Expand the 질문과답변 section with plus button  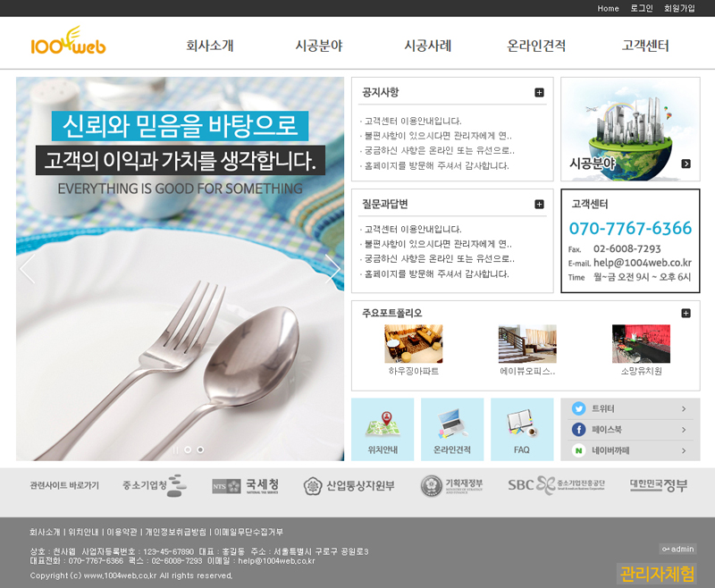[x=539, y=205]
